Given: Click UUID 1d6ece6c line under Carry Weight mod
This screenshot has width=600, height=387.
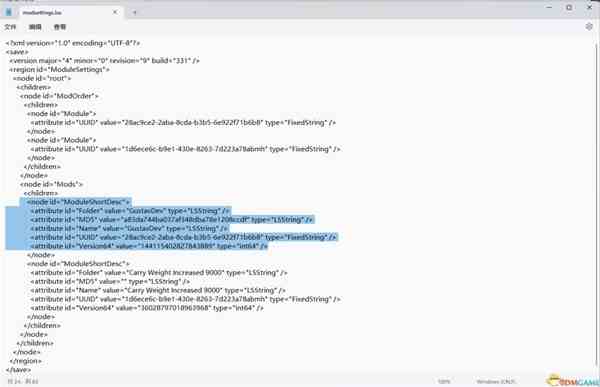Looking at the screenshot, I should (x=185, y=299).
